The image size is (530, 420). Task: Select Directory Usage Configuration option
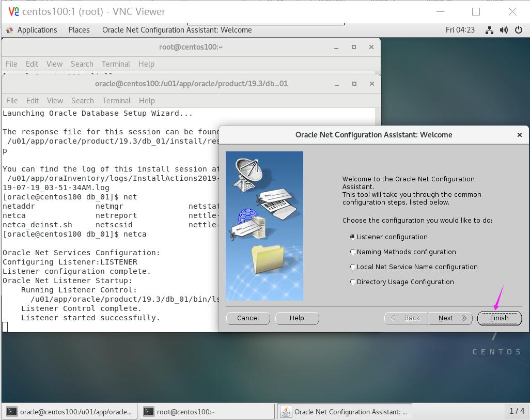pos(352,282)
